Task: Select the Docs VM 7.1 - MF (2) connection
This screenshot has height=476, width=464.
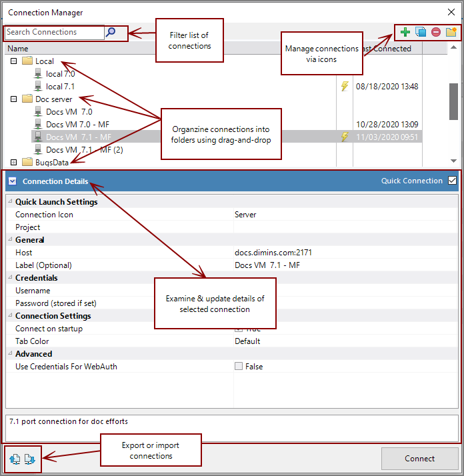Action: pos(84,150)
